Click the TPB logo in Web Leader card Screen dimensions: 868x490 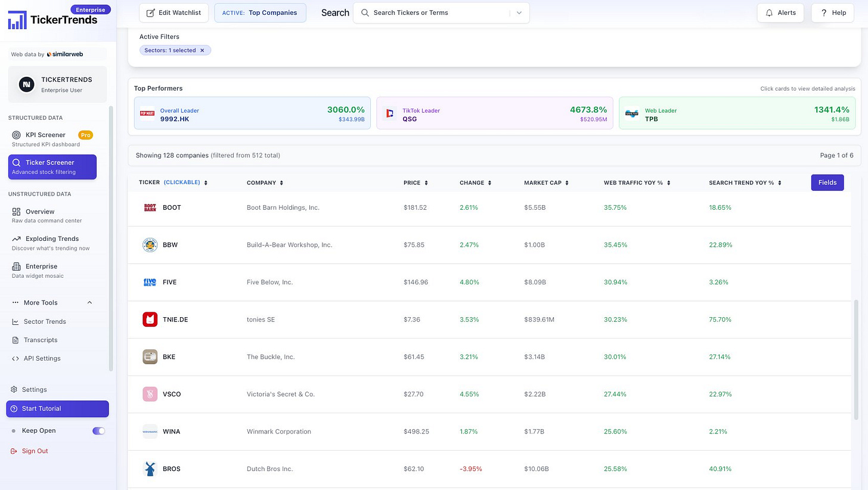point(632,113)
